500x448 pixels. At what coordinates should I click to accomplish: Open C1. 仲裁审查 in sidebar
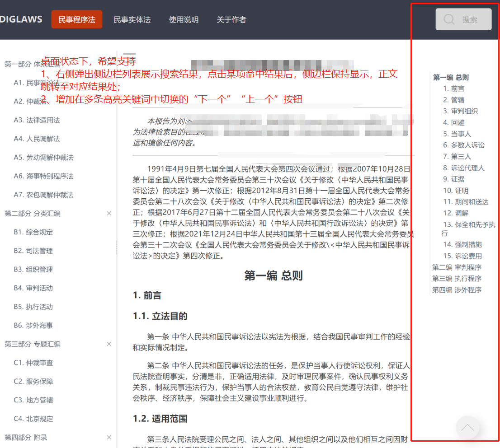pos(33,363)
